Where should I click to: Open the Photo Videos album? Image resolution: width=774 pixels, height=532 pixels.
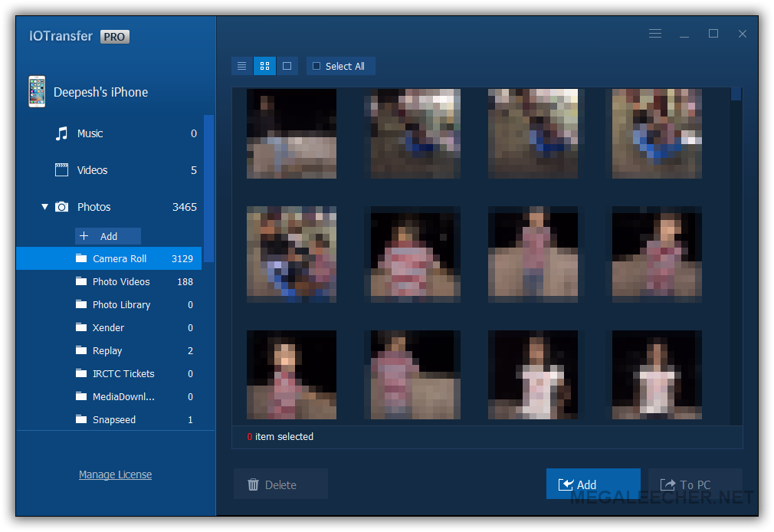coord(121,281)
